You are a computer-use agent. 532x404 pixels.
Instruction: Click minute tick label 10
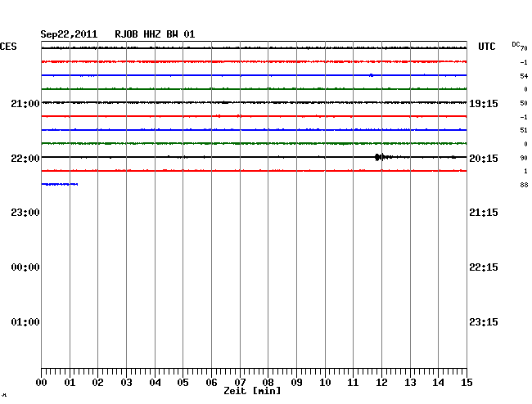[x=325, y=383]
